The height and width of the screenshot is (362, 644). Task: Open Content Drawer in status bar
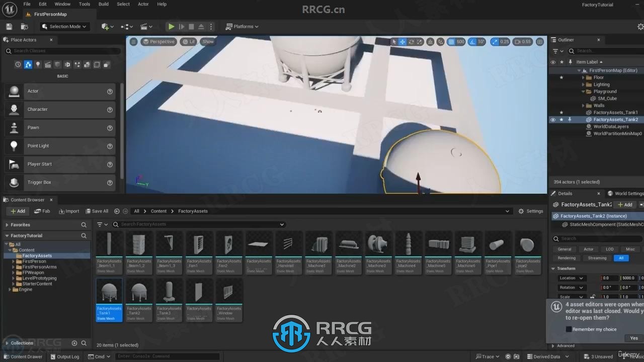23,356
